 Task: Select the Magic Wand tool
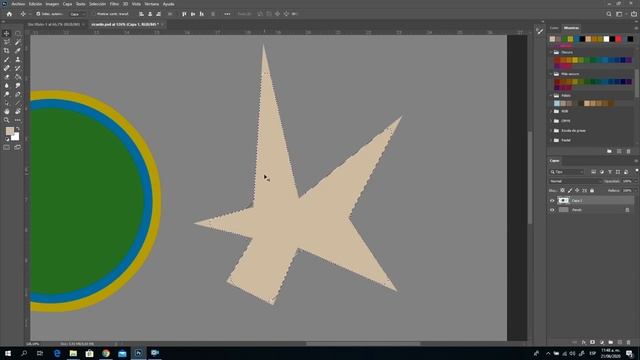tap(18, 42)
